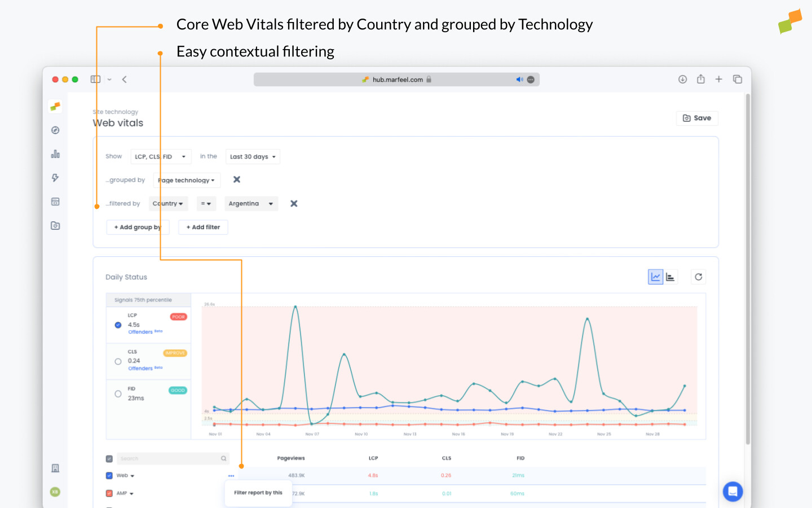Uncheck the Web row checkbox

[x=109, y=475]
